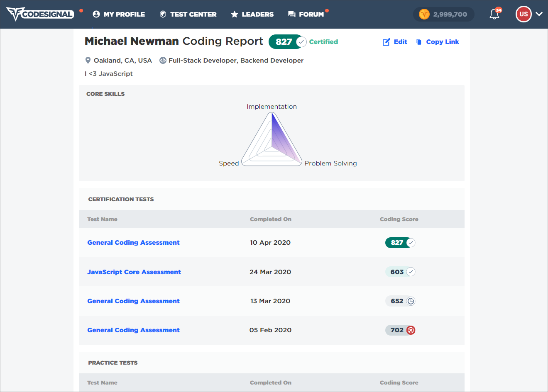The width and height of the screenshot is (548, 392).
Task: Click the Problem Solving chart label
Action: [331, 163]
